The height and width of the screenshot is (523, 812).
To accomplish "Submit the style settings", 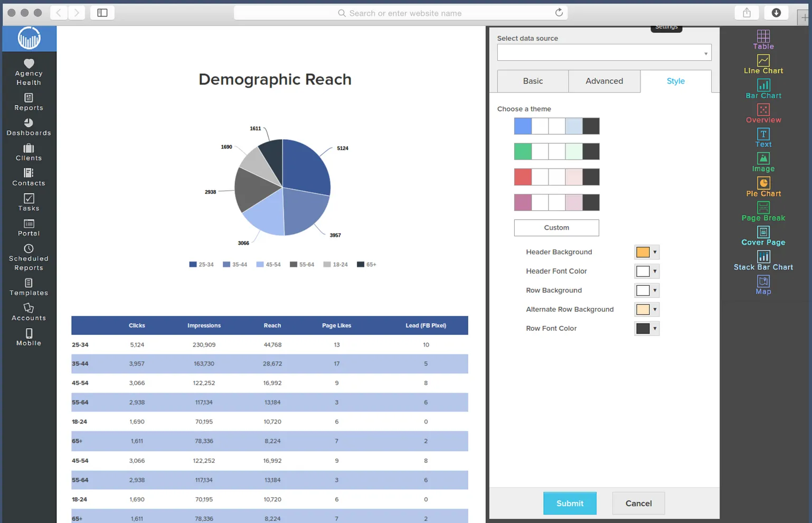I will coord(570,503).
